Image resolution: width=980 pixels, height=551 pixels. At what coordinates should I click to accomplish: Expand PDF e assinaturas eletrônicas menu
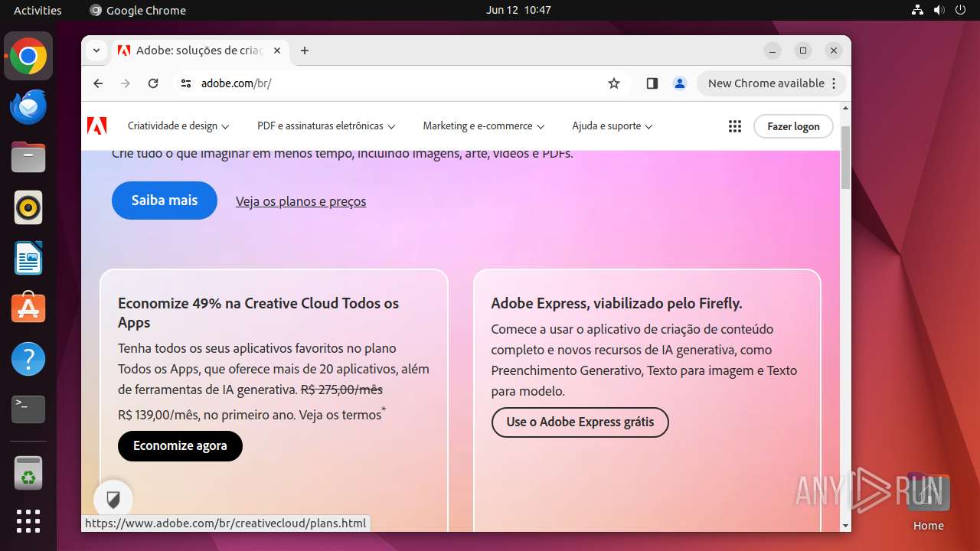tap(326, 126)
